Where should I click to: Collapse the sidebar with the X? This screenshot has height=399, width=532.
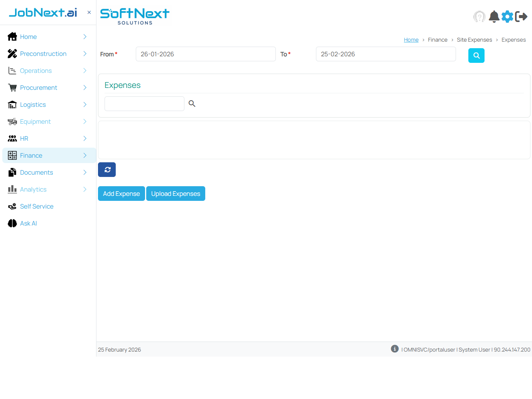pos(89,12)
